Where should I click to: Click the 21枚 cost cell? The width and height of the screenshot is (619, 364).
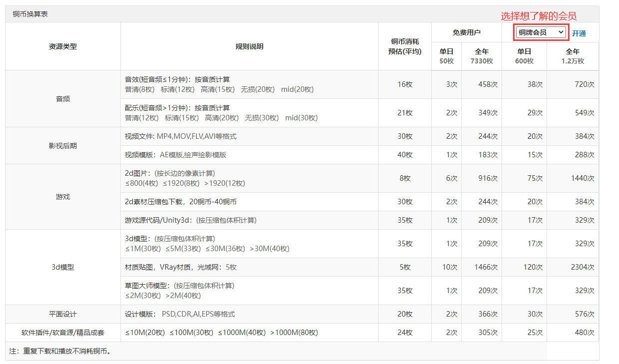click(x=405, y=113)
